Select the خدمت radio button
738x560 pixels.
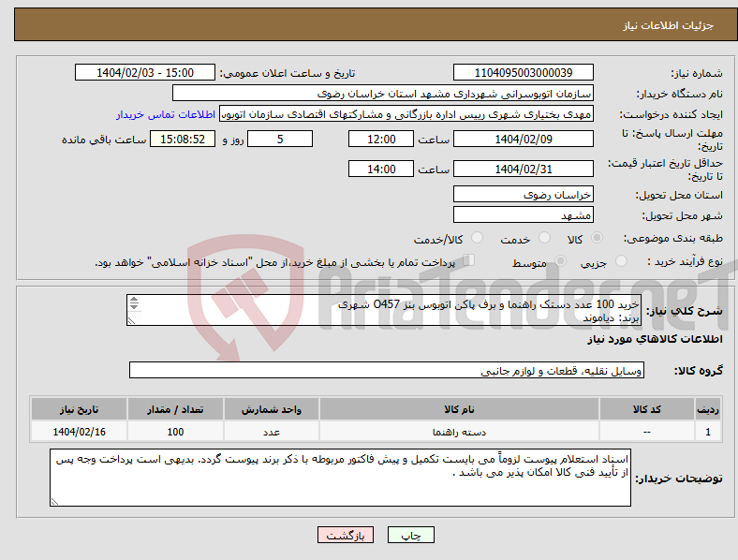pyautogui.click(x=544, y=238)
